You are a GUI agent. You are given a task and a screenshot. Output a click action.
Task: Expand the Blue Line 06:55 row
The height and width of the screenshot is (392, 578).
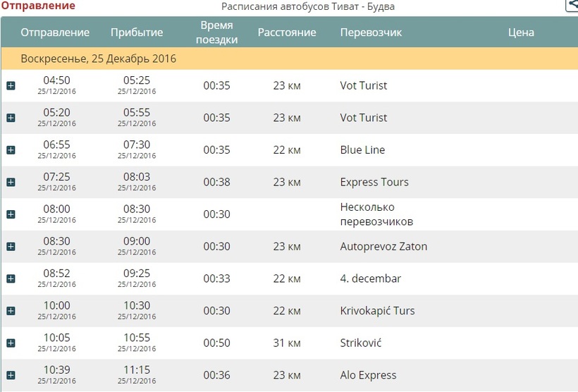[11, 150]
